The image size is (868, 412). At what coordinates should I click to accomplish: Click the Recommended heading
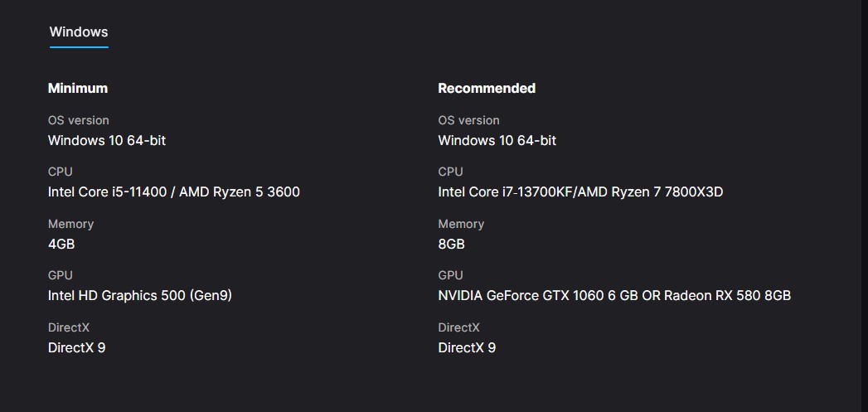tap(487, 88)
